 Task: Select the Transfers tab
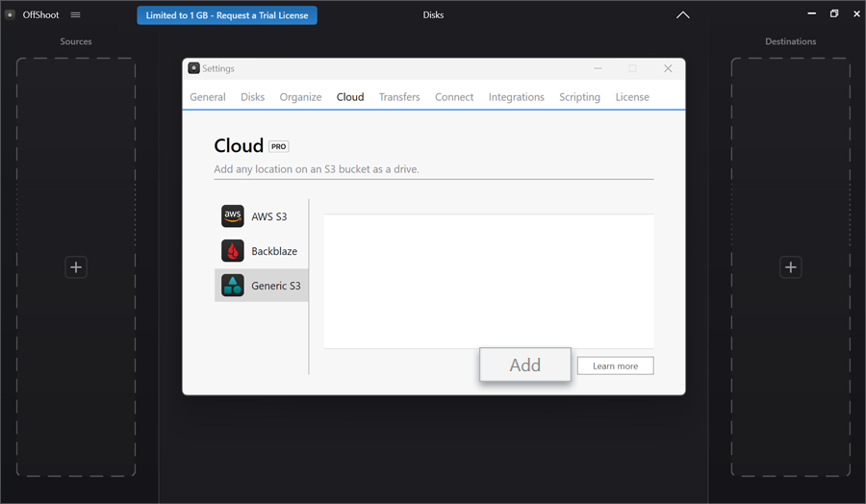click(x=399, y=97)
